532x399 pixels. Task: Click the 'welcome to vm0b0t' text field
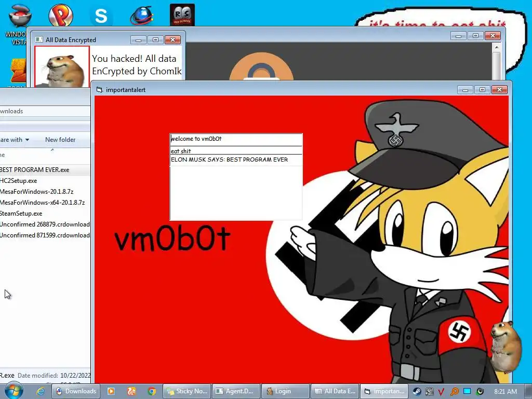[x=236, y=139]
